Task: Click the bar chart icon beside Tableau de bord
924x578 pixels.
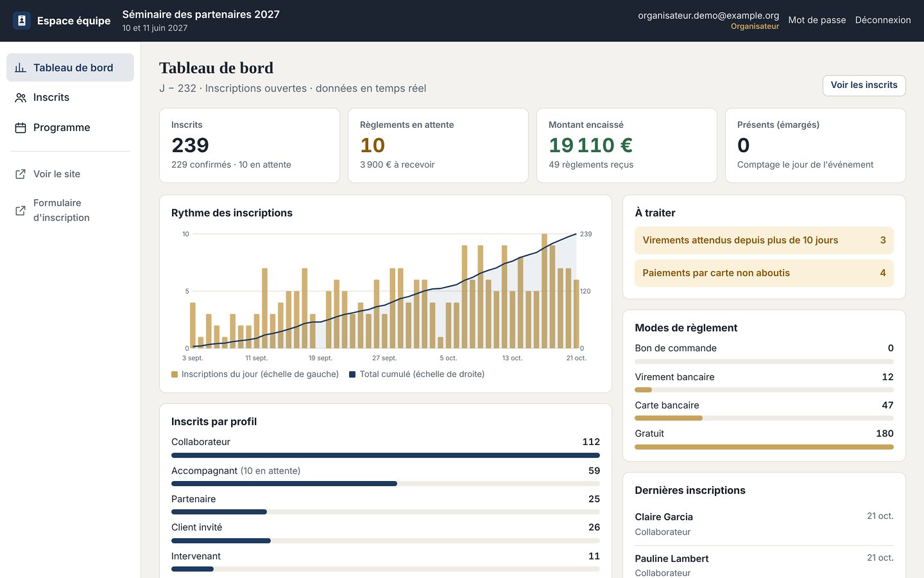Action: [21, 67]
